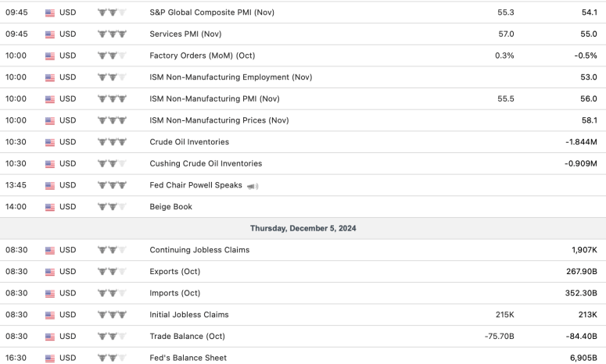Open Trade Balance (Oct) event

(187, 337)
